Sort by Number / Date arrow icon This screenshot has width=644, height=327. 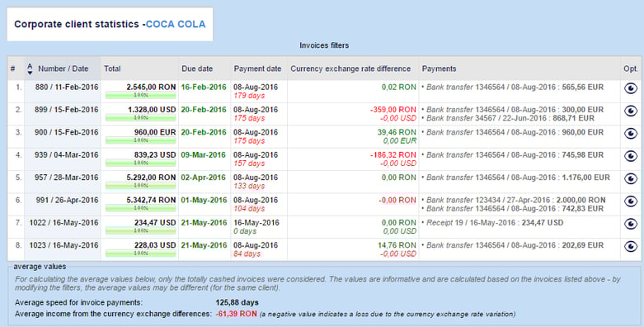(30, 69)
